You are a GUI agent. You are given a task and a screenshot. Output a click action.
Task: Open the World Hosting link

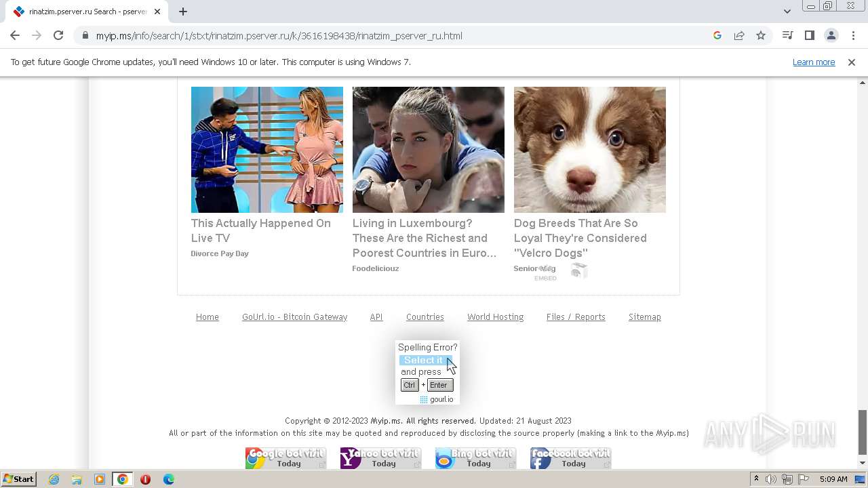point(496,317)
